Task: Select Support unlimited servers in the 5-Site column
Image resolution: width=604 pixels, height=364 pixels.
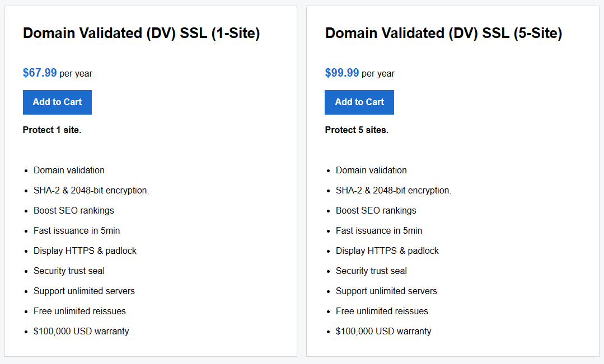Action: [x=386, y=291]
